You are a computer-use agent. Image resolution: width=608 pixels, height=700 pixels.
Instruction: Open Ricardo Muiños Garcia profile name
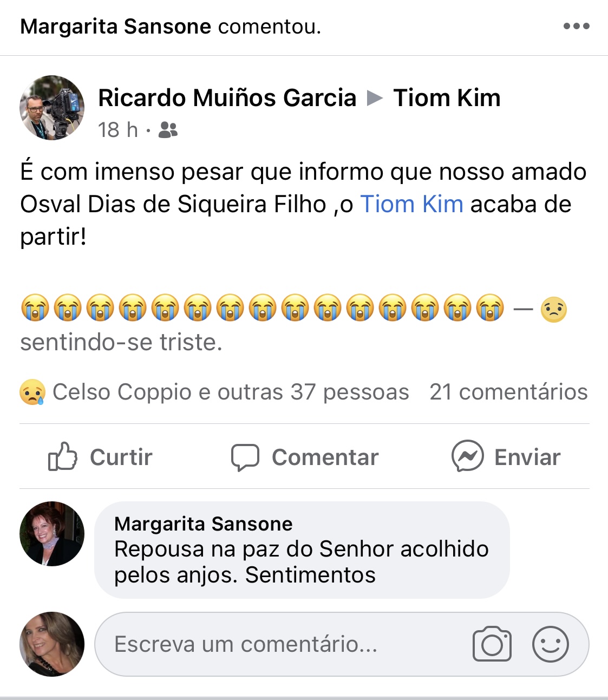[x=227, y=98]
